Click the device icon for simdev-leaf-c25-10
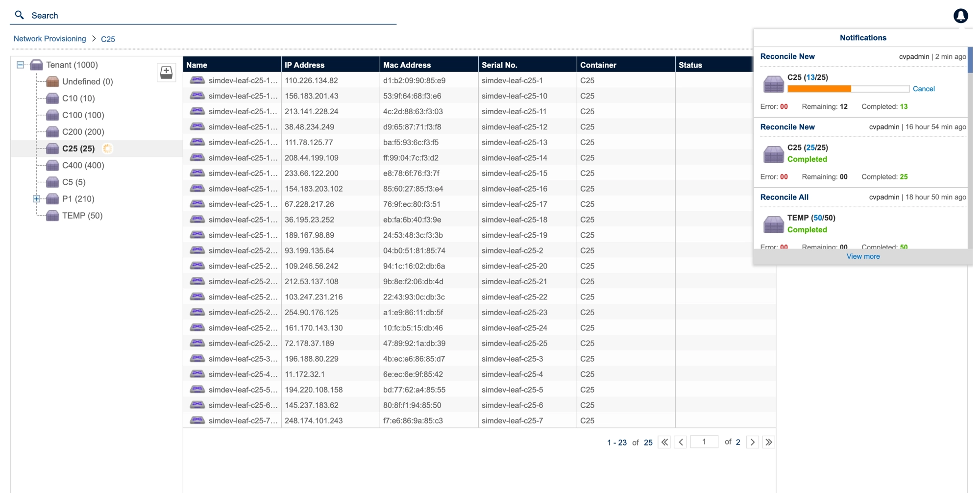Image resolution: width=980 pixels, height=493 pixels. point(197,96)
